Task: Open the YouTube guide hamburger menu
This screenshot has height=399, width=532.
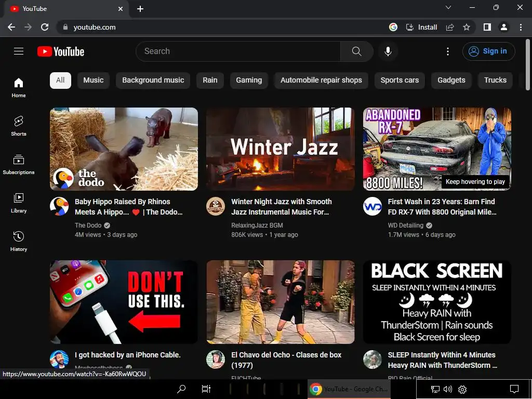Action: pyautogui.click(x=19, y=51)
